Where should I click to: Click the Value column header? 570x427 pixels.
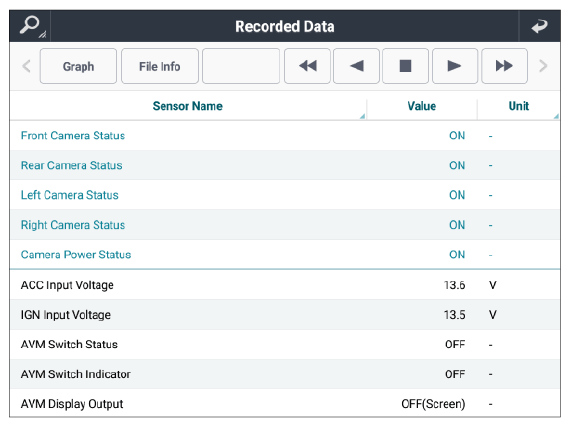point(422,106)
